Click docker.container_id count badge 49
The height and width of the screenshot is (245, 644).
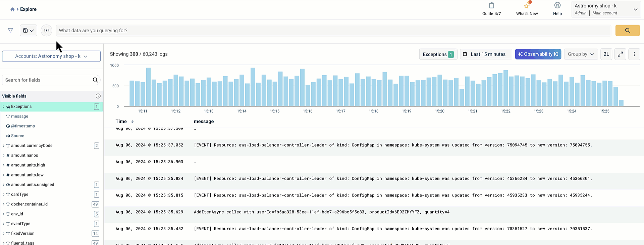(95, 204)
